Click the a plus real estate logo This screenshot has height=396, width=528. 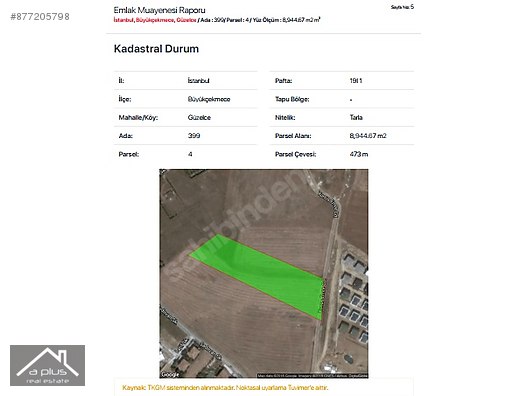click(x=47, y=365)
